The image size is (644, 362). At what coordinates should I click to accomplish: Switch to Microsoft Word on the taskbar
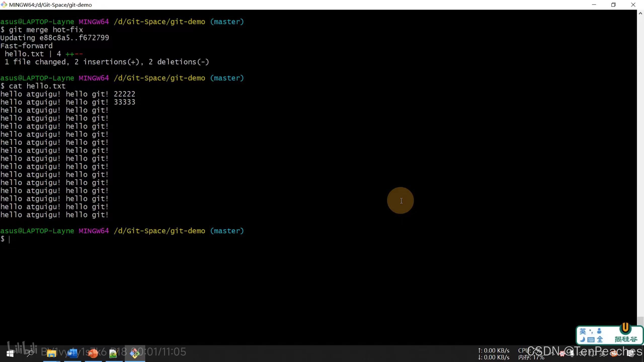(x=72, y=354)
